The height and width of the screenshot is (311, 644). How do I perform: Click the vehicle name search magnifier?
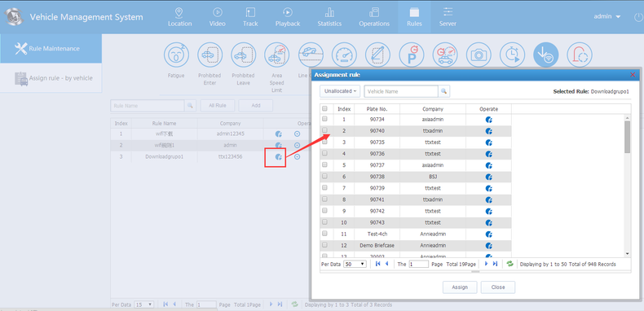443,91
